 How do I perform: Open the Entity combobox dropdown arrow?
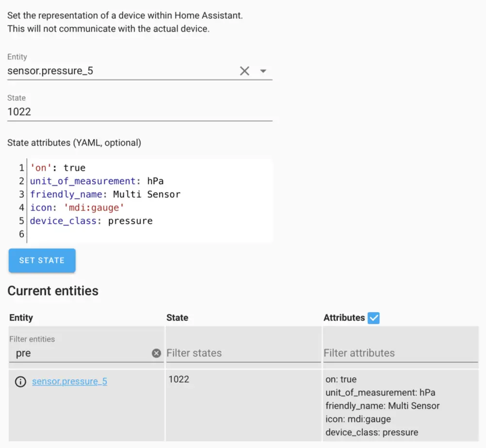(x=263, y=71)
